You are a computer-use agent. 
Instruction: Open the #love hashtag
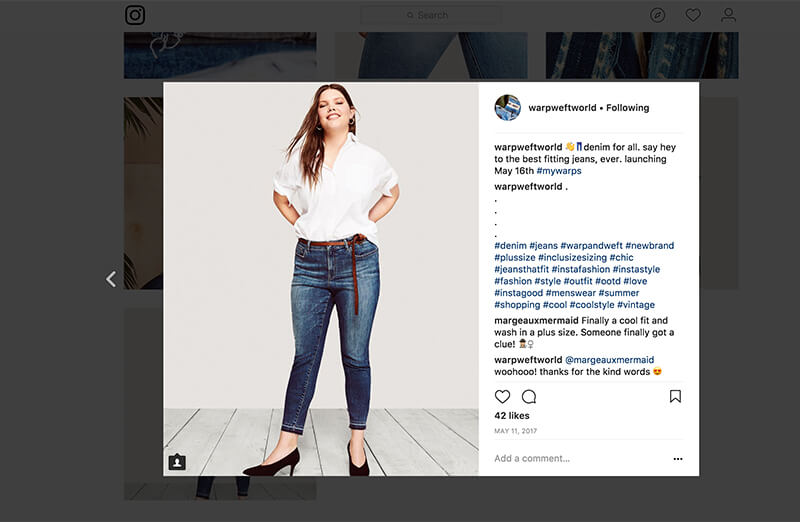(635, 281)
